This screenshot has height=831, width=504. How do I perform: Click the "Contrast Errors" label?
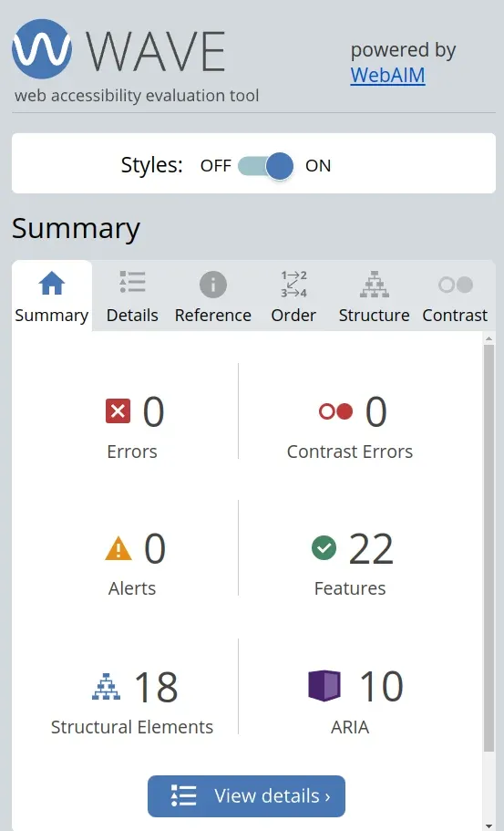(x=350, y=452)
